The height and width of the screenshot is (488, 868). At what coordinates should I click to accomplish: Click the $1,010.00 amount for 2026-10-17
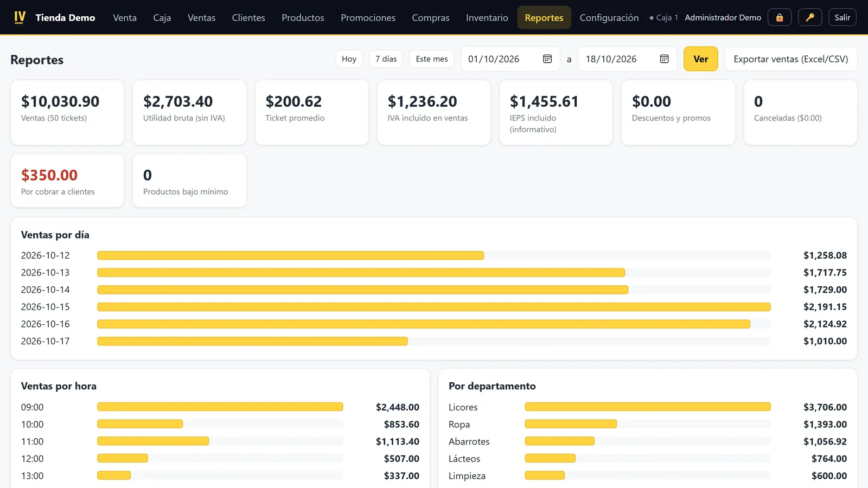coord(825,341)
